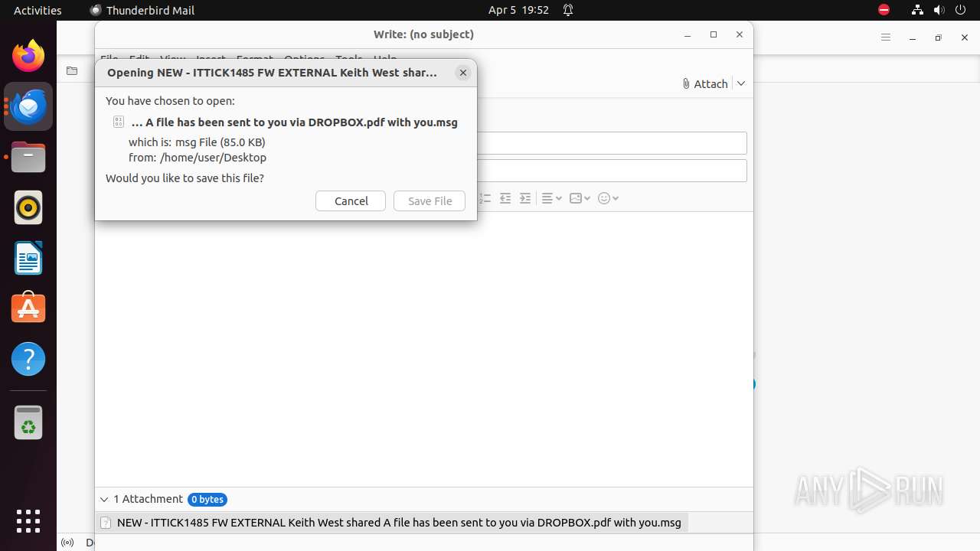Open the Thunderbird main window hamburger menu
The image size is (980, 551).
[x=886, y=37]
